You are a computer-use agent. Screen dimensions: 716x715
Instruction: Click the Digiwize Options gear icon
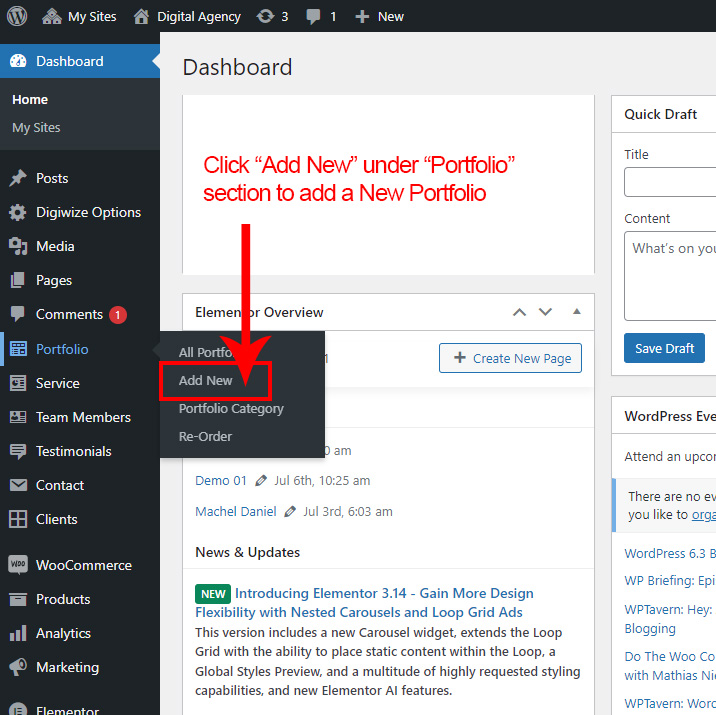(x=18, y=212)
